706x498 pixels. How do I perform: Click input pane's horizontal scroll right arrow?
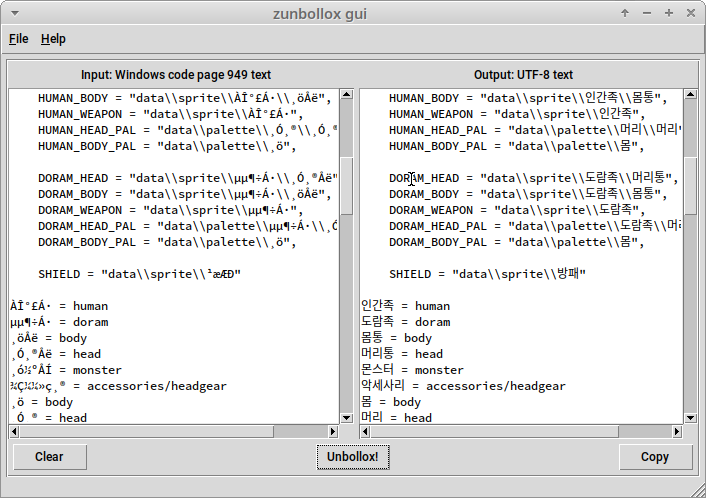(x=333, y=431)
